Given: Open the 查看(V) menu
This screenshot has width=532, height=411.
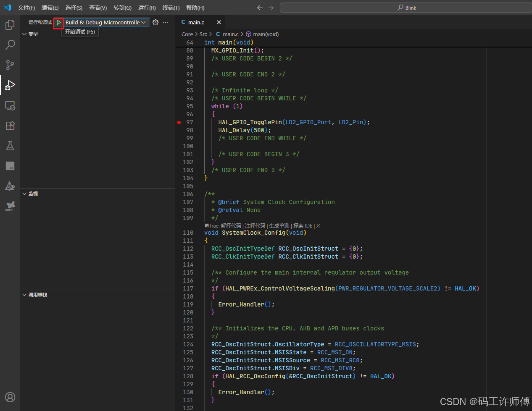Looking at the screenshot, I should (98, 8).
